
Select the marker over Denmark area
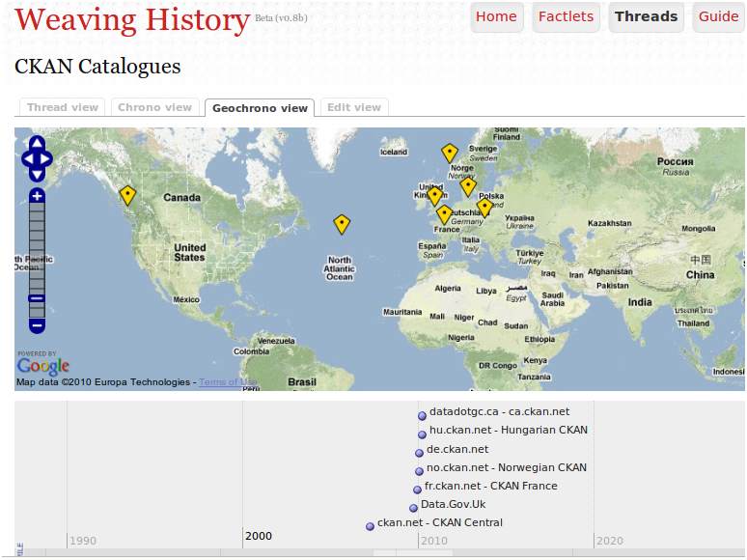(x=468, y=186)
